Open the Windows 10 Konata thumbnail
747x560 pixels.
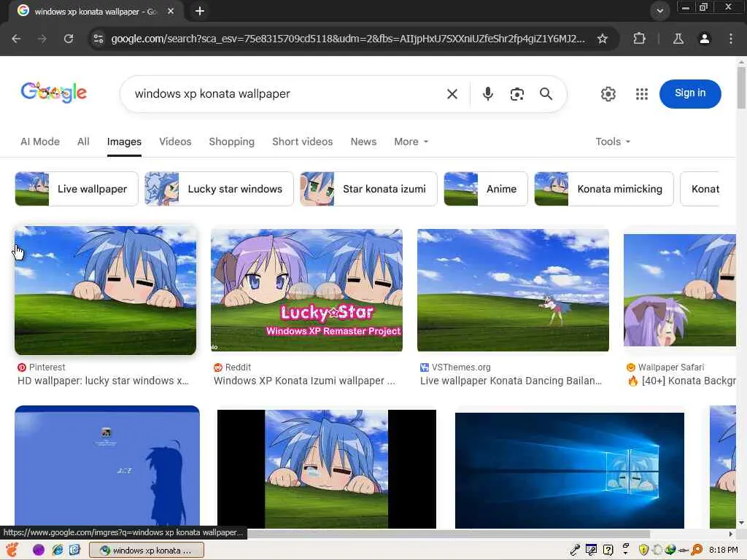[x=569, y=470]
